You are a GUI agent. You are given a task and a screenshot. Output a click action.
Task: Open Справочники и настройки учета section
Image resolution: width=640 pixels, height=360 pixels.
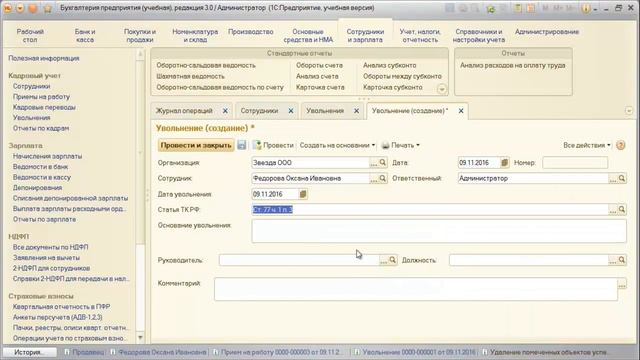pos(479,36)
